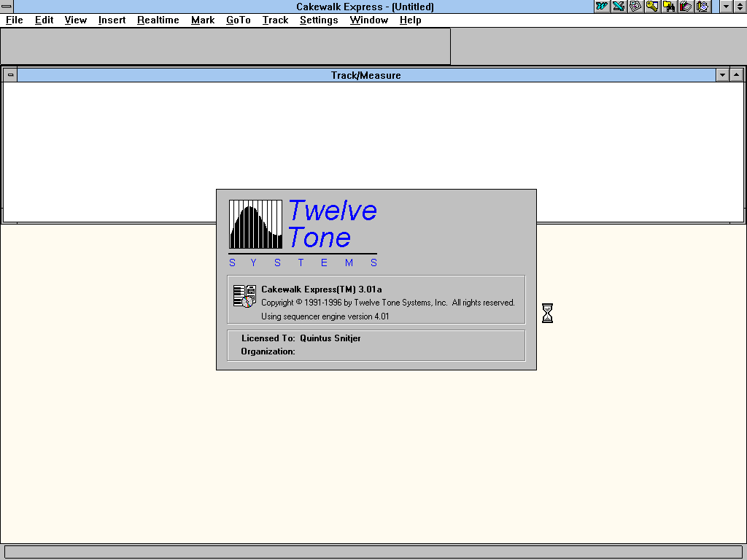Open the Window menu
747x560 pixels.
[x=368, y=20]
